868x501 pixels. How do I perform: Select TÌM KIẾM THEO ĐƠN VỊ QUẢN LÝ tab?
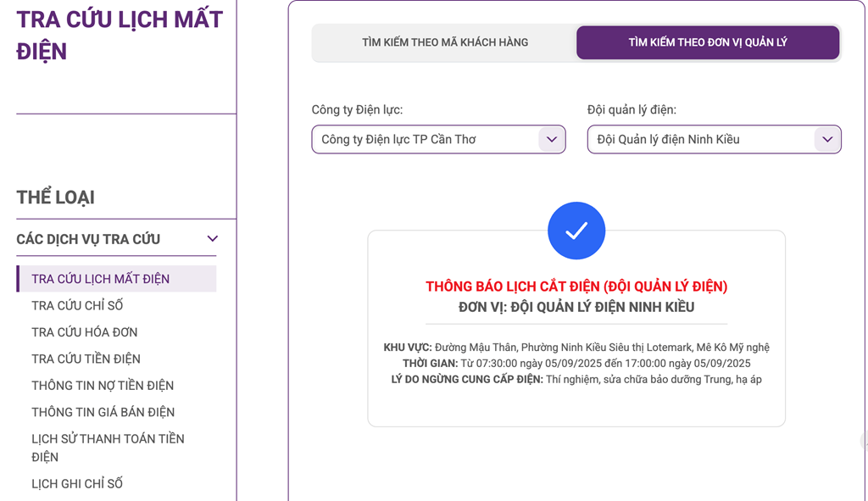tap(708, 42)
